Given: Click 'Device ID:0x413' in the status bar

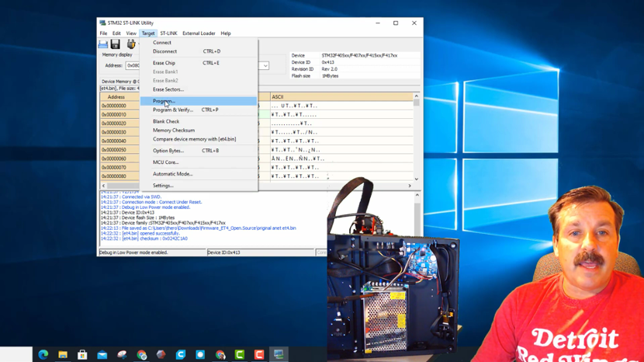Looking at the screenshot, I should point(223,252).
